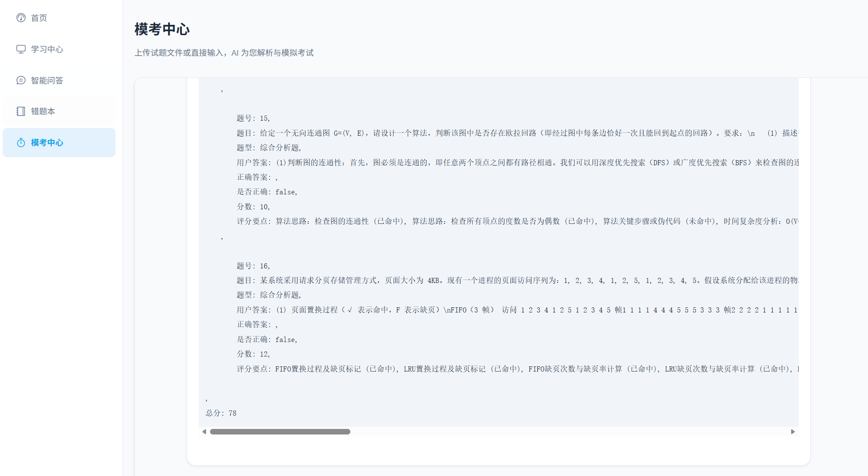Click the dashboard icon next to 首页
Image resolution: width=868 pixels, height=476 pixels.
[x=21, y=18]
